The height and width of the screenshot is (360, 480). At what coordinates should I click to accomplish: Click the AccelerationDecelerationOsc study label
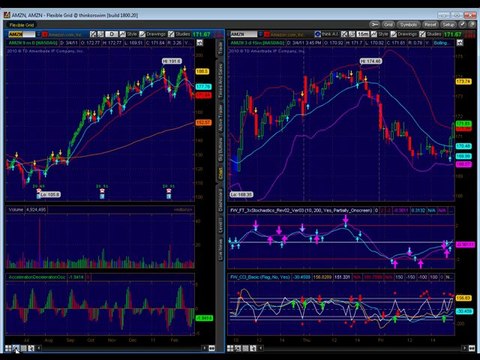37,277
